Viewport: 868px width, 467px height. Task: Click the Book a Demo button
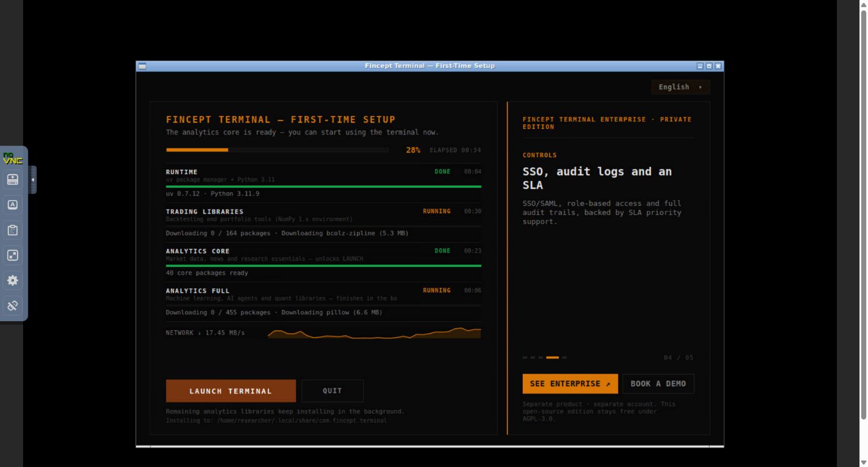click(x=658, y=384)
